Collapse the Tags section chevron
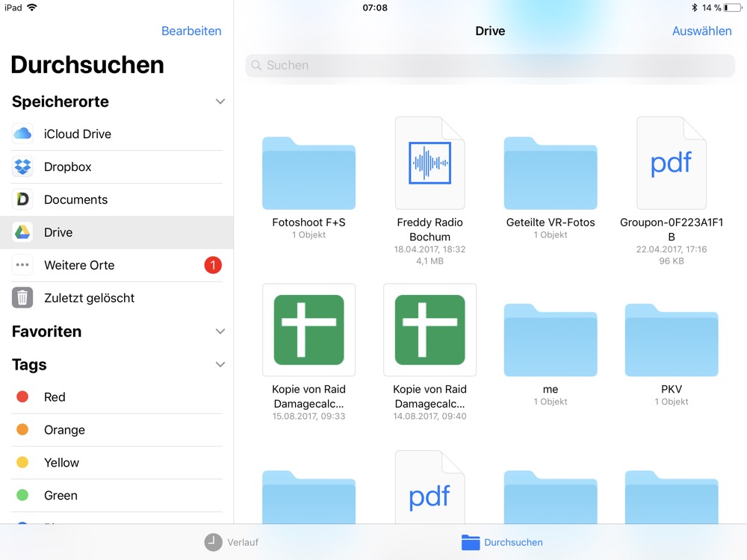The image size is (747, 560). pyautogui.click(x=220, y=365)
